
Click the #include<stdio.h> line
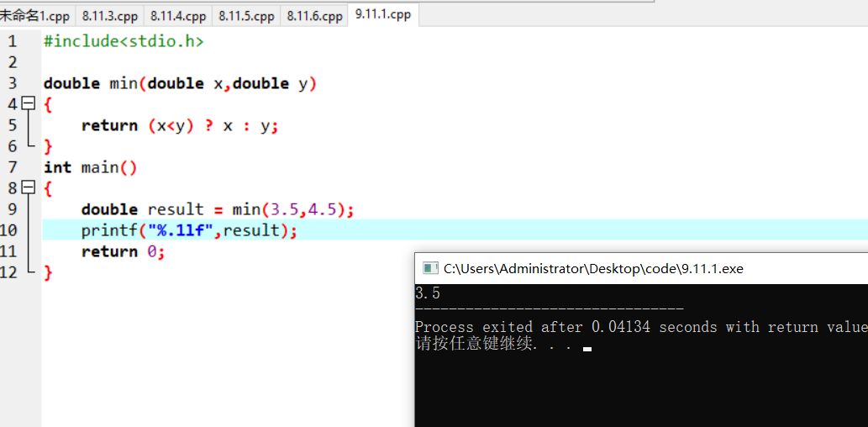(124, 41)
